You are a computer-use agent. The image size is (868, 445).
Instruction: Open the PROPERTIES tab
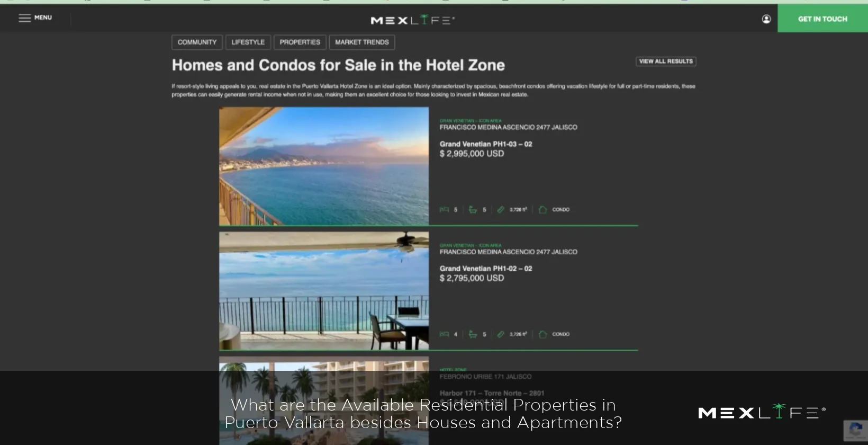[300, 42]
